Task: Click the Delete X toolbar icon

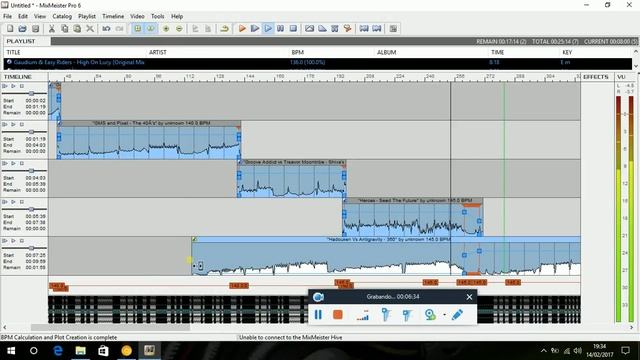Action: click(90, 29)
